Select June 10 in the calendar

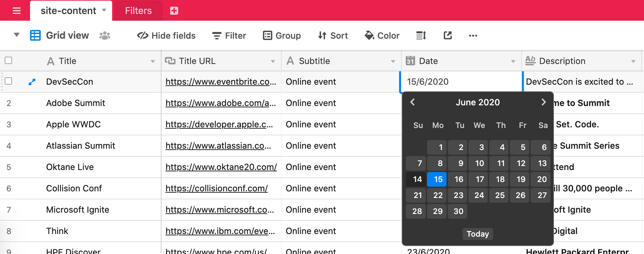[478, 163]
